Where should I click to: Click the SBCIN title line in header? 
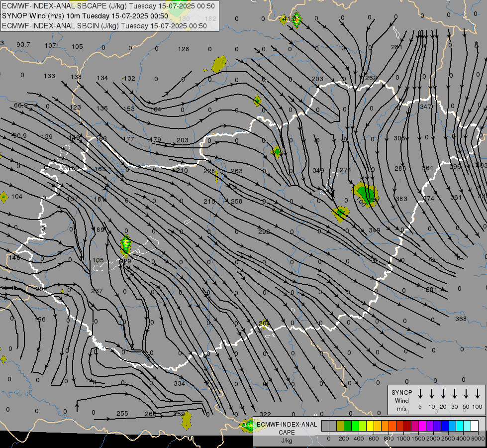[x=104, y=26]
